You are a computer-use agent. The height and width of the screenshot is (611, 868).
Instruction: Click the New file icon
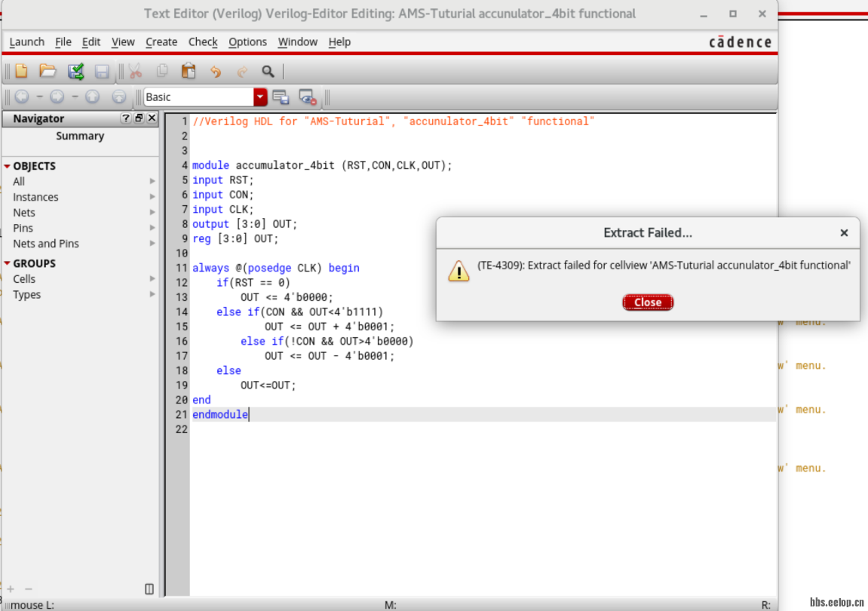point(21,72)
